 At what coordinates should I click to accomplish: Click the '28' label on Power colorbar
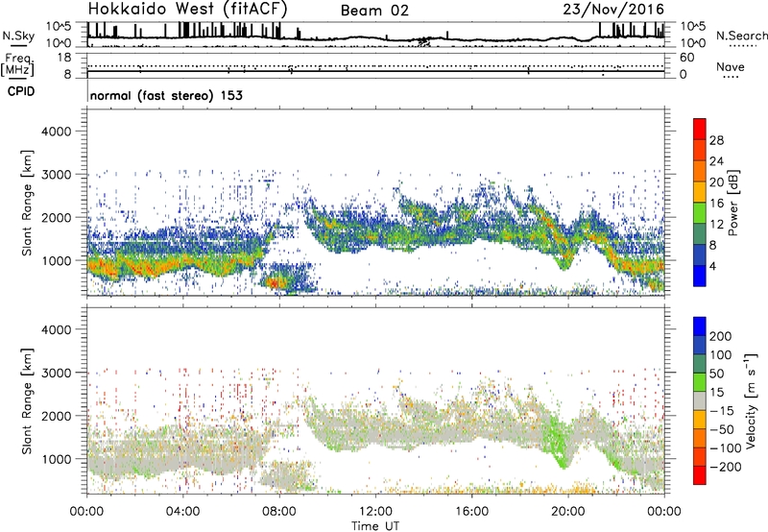point(716,140)
